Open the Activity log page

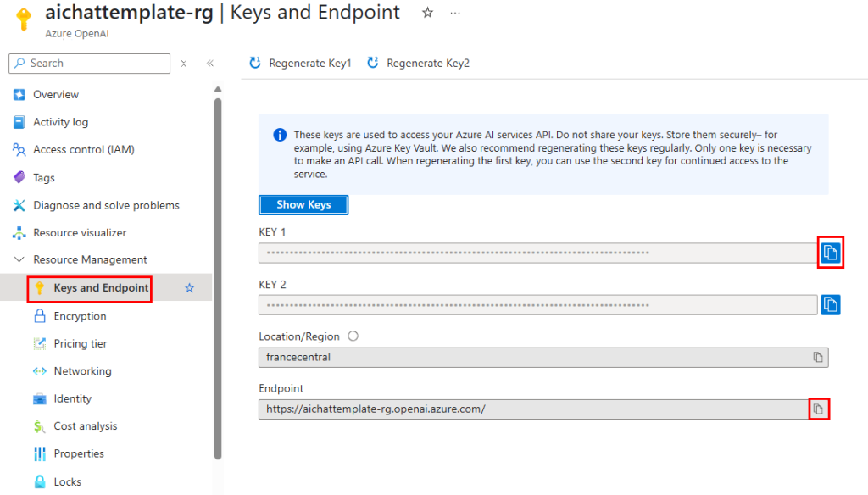pos(61,122)
